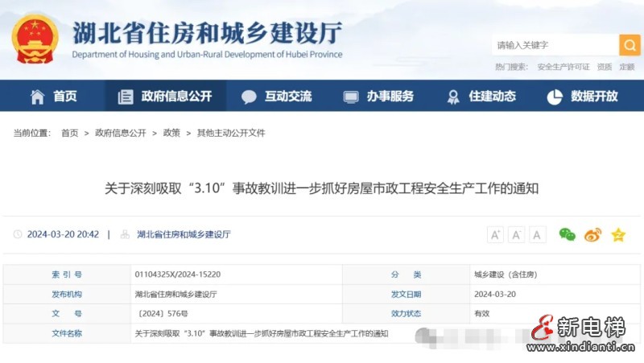The image size is (644, 363).
Task: Click the clock icon next to publish time
Action: (x=18, y=234)
